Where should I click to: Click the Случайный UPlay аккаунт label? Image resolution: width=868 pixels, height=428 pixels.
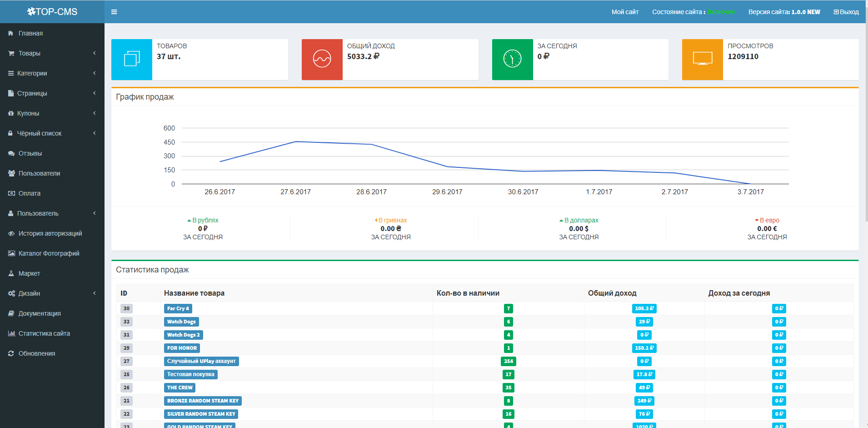click(x=201, y=361)
